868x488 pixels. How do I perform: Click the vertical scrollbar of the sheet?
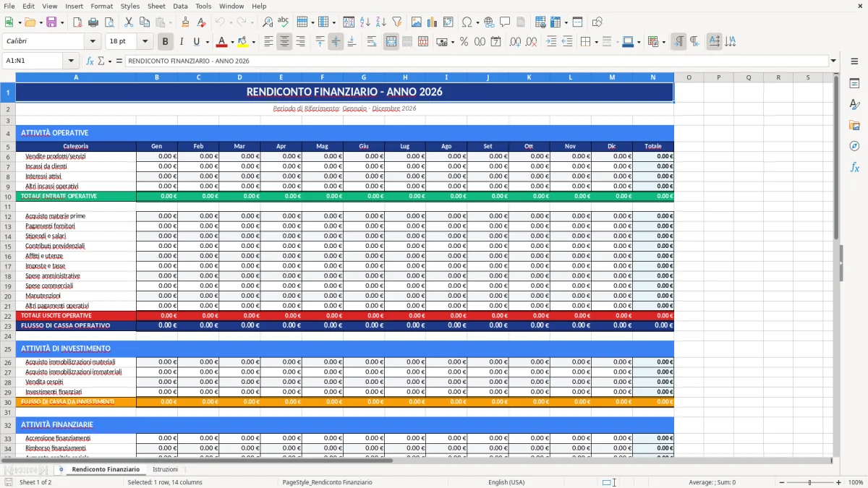click(x=836, y=264)
